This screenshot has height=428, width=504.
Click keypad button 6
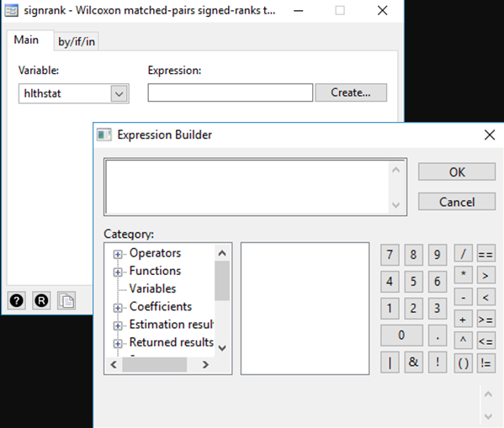[438, 282]
